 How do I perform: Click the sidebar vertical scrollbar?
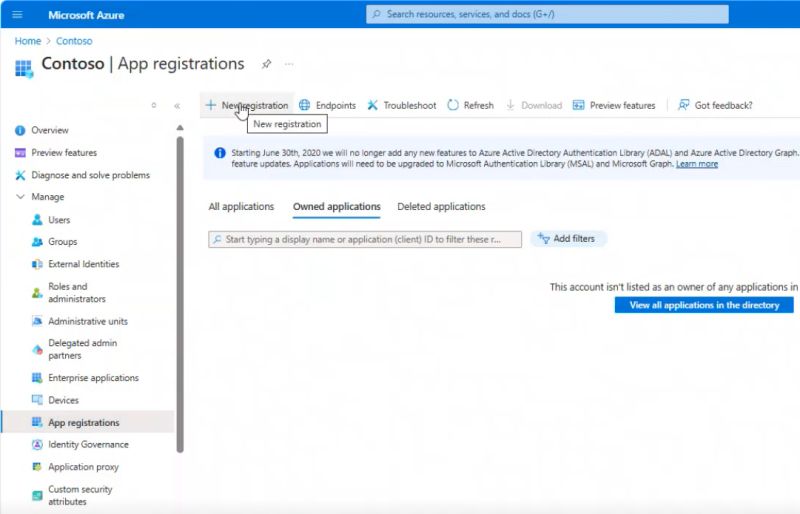click(180, 294)
